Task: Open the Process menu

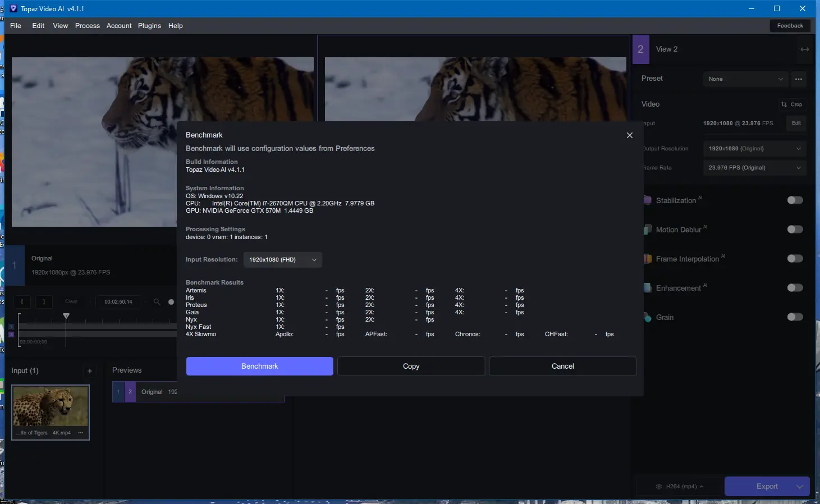Action: coord(87,25)
